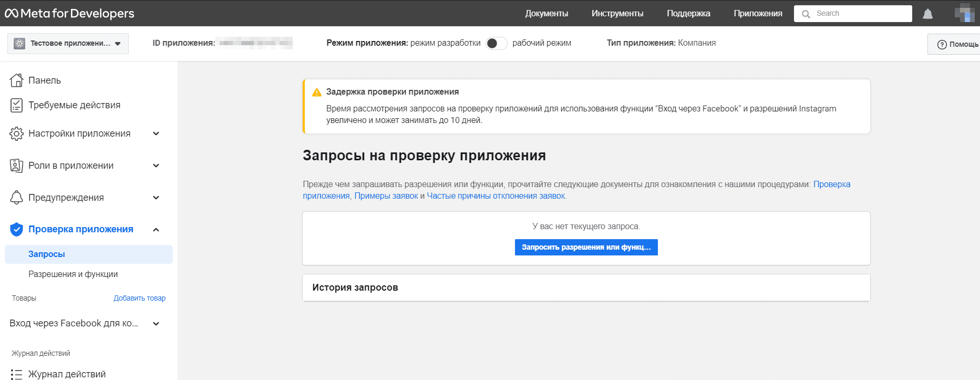Open Частые причины отклонения заявок link
The width and height of the screenshot is (980, 380).
point(496,196)
